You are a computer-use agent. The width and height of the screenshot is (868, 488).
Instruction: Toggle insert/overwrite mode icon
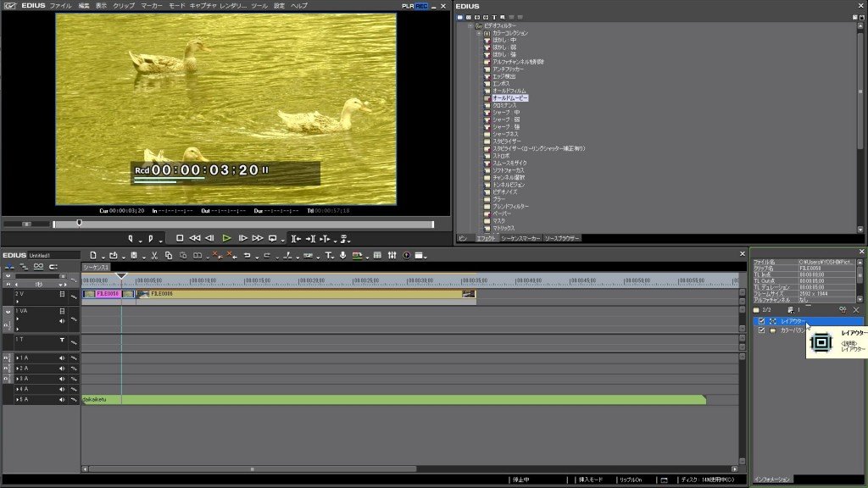point(9,267)
